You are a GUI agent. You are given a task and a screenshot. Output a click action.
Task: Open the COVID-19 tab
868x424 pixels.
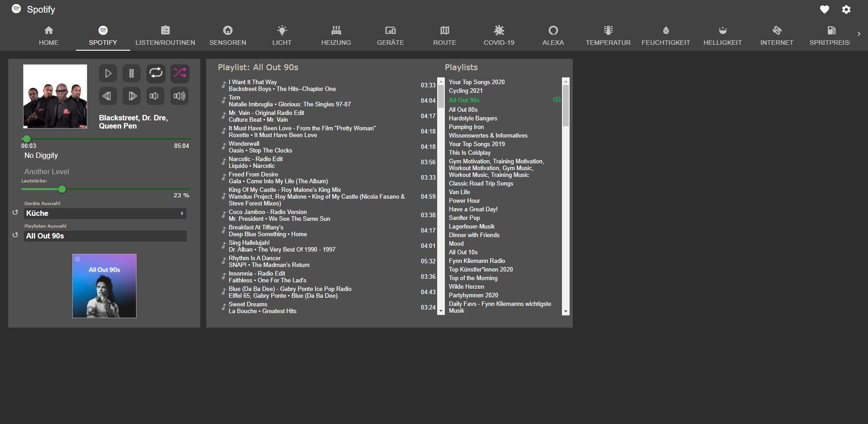[499, 36]
